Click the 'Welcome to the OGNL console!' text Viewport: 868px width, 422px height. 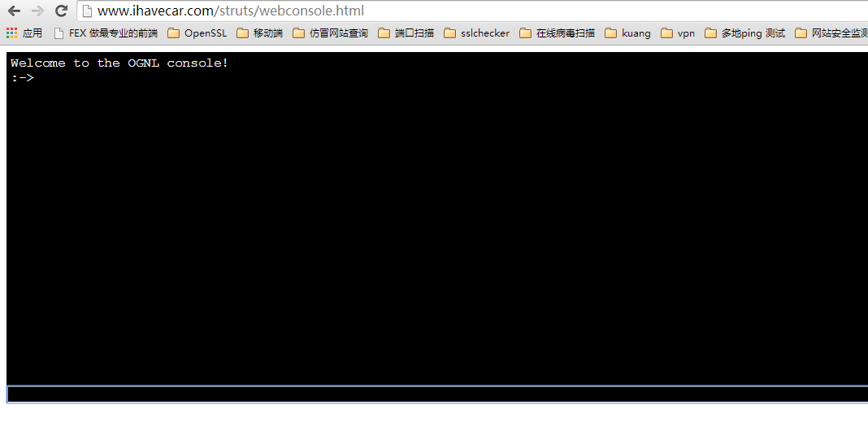point(119,63)
